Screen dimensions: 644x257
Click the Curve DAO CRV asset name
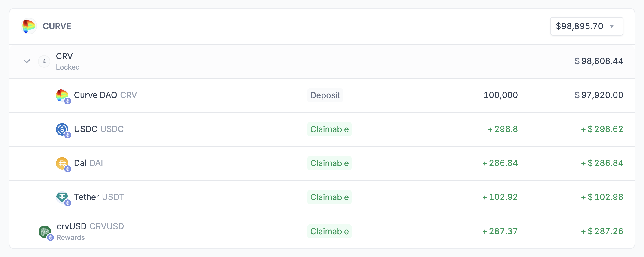[x=105, y=95]
